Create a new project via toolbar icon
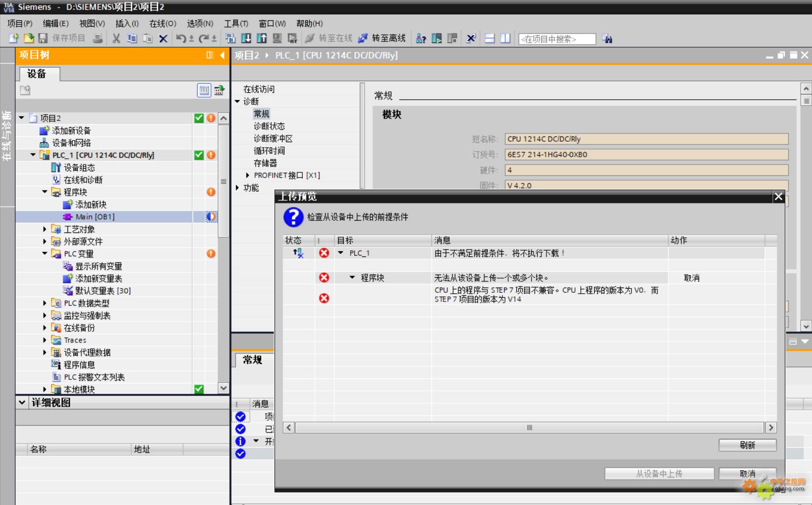Screen dimensions: 812x505 pos(14,38)
